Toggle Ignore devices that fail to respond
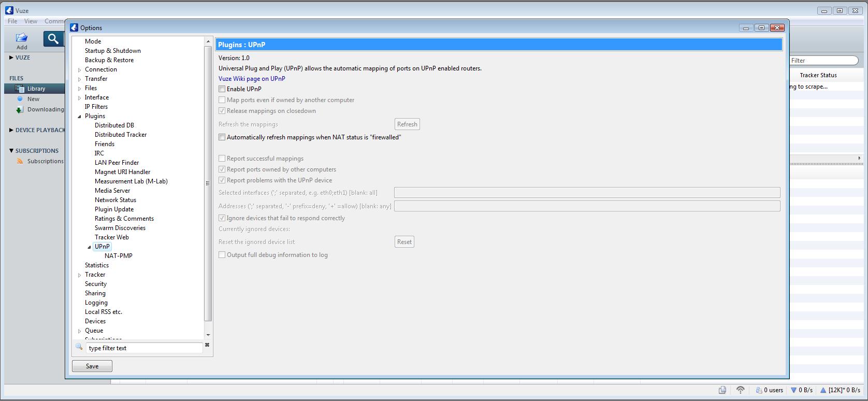 (222, 218)
